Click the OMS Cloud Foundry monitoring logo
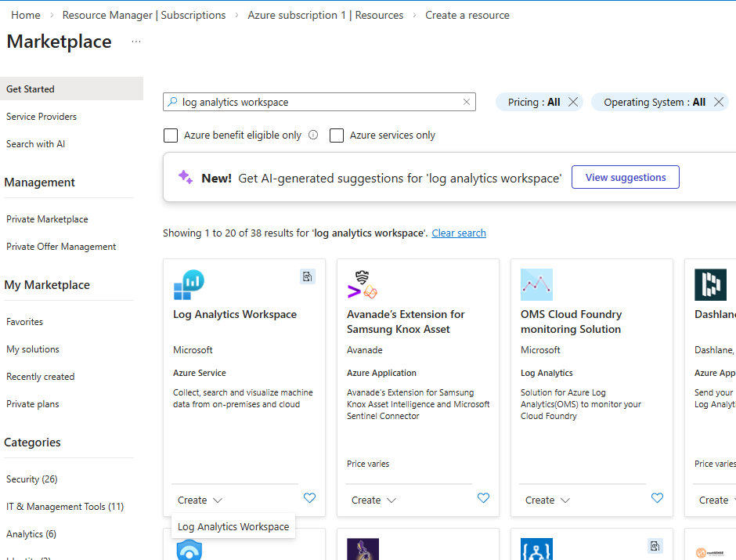 coord(536,284)
